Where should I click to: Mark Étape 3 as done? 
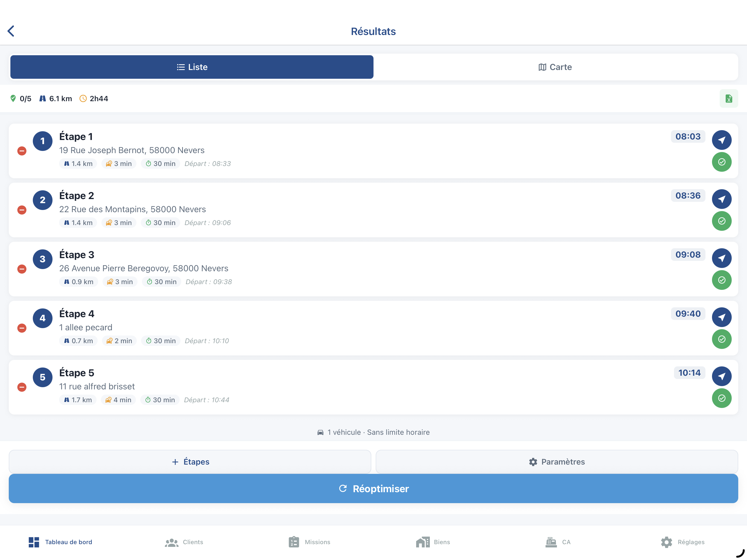[722, 280]
